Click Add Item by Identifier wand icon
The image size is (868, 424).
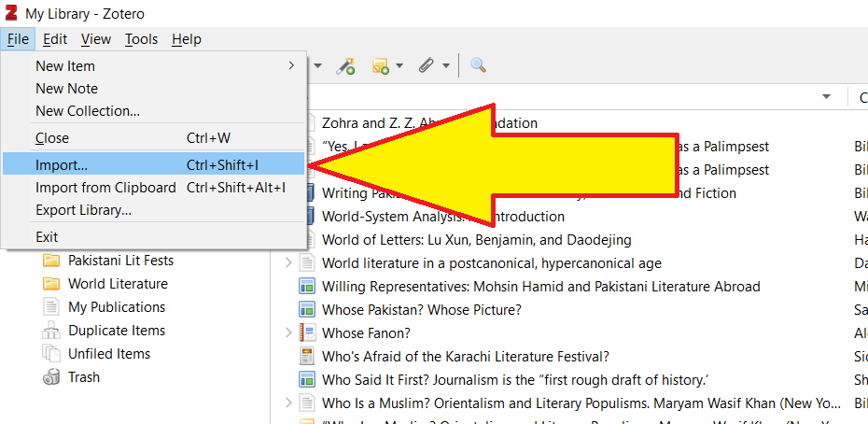click(x=345, y=66)
